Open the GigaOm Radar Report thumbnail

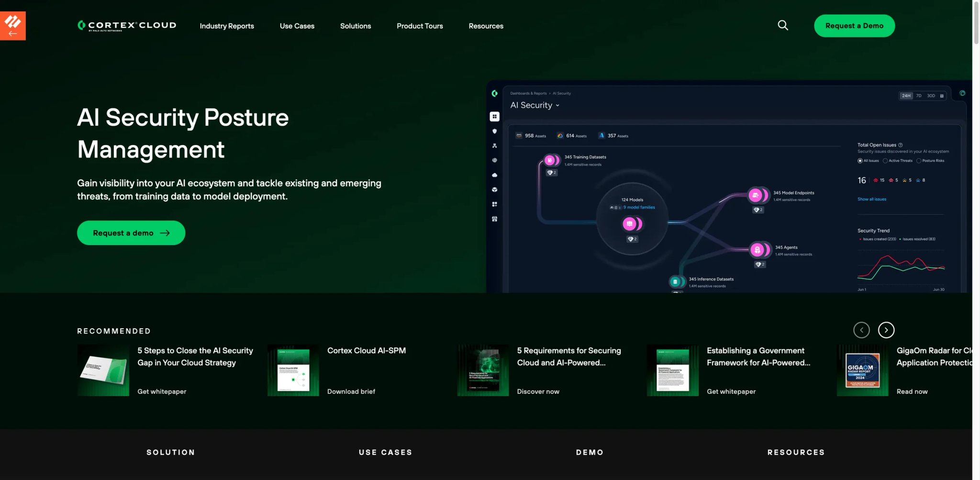coord(862,370)
